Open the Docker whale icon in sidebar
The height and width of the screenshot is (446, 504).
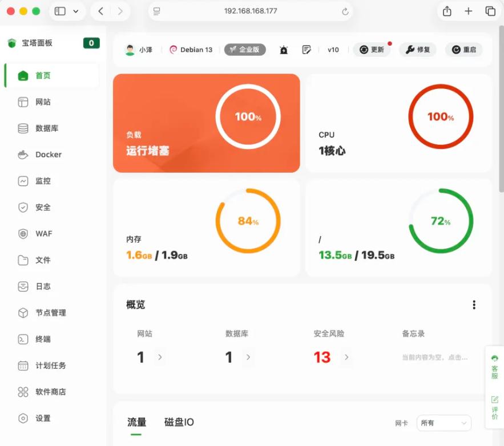23,155
